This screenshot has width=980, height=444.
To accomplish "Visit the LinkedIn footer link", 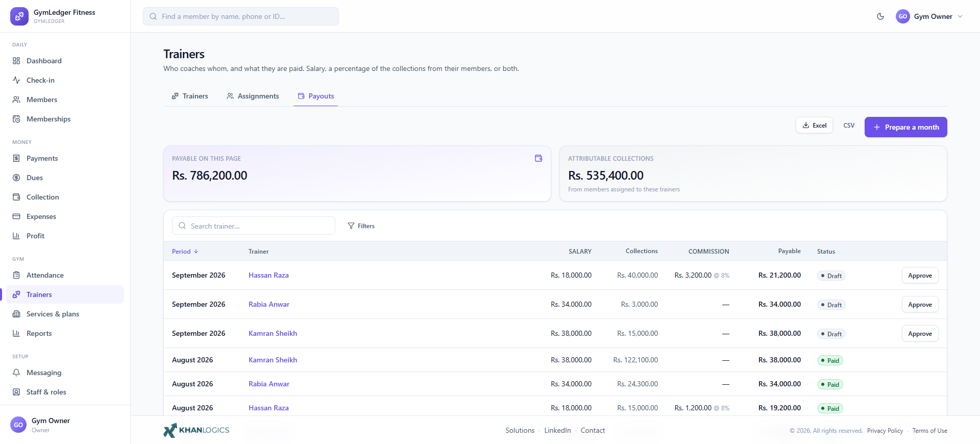I will coord(557,430).
